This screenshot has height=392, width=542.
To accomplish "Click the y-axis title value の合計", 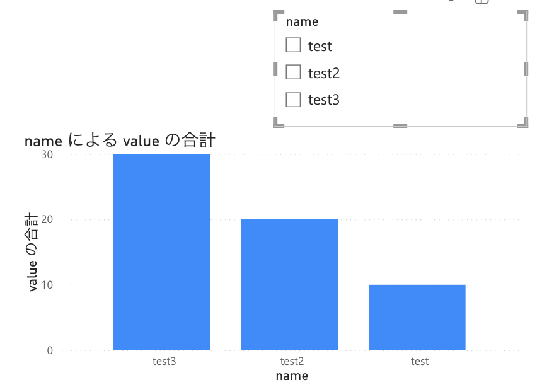I will [x=31, y=252].
